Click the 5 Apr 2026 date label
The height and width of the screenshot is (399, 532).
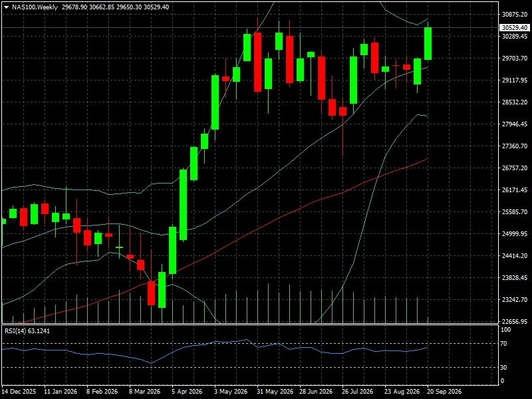coord(187,392)
